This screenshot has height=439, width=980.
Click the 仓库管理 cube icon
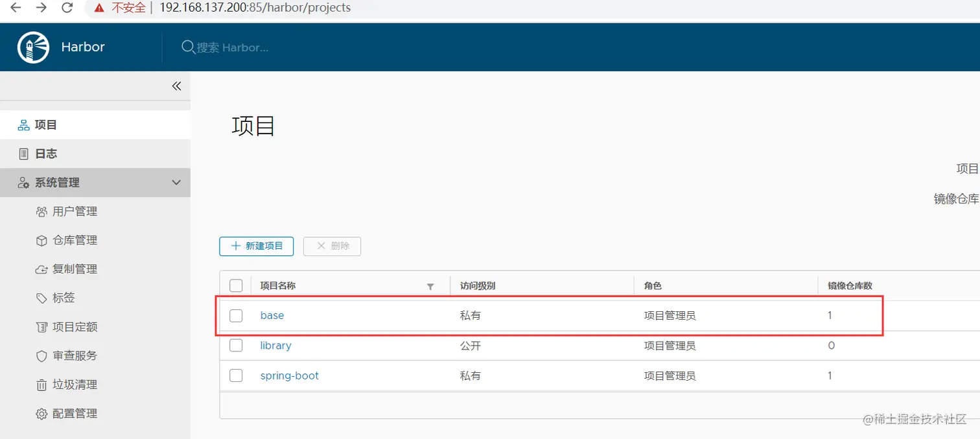tap(41, 241)
